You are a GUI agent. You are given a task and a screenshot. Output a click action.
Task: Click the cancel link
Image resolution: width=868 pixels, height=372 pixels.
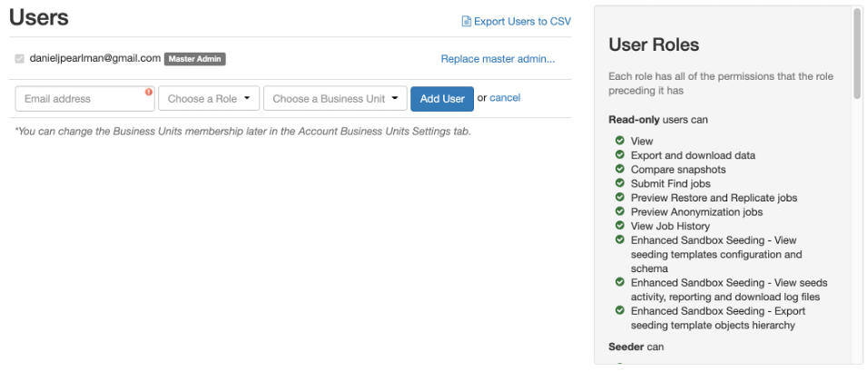(505, 98)
